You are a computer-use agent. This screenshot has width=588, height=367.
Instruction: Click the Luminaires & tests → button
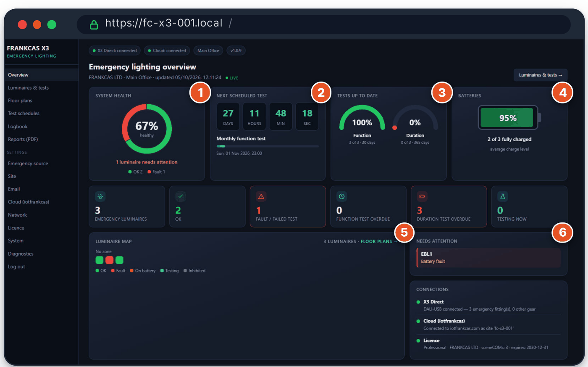point(541,75)
